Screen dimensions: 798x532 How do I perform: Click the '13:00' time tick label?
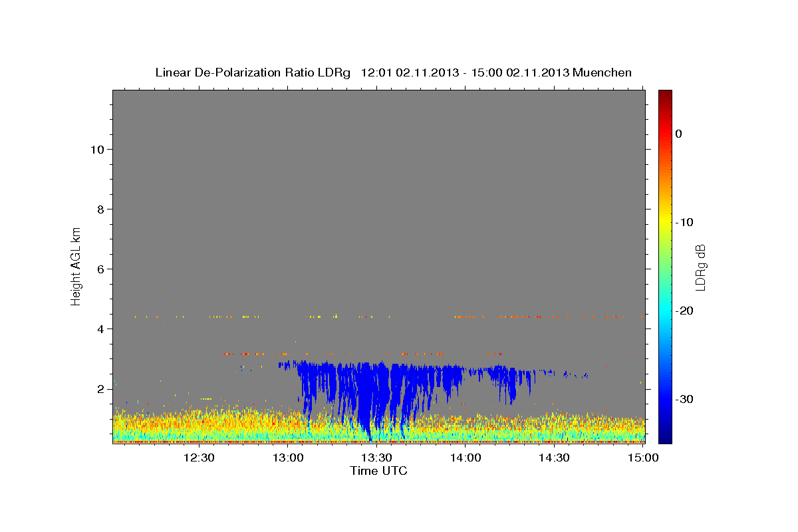pos(289,458)
